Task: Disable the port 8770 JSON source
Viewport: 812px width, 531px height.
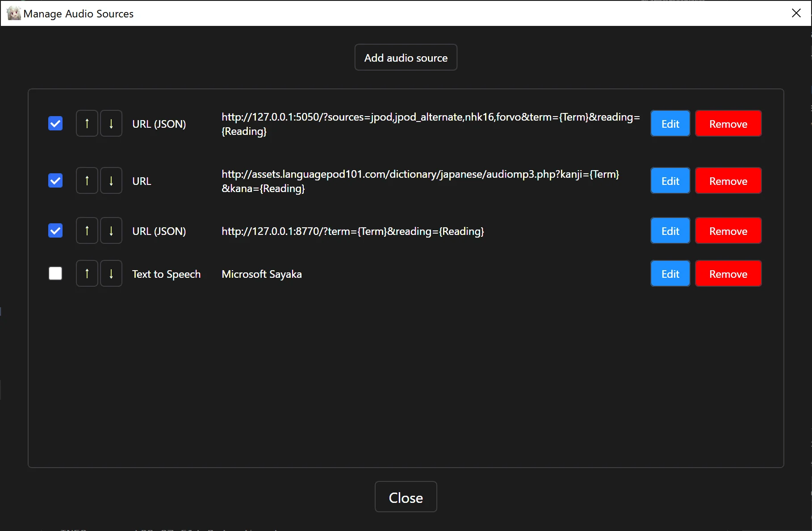Action: pos(55,230)
